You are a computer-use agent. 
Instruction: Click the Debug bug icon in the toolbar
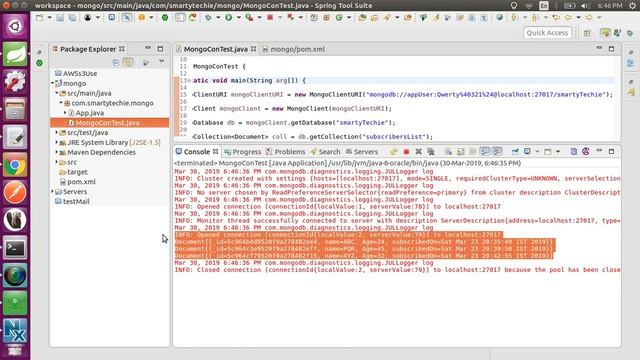(208, 18)
